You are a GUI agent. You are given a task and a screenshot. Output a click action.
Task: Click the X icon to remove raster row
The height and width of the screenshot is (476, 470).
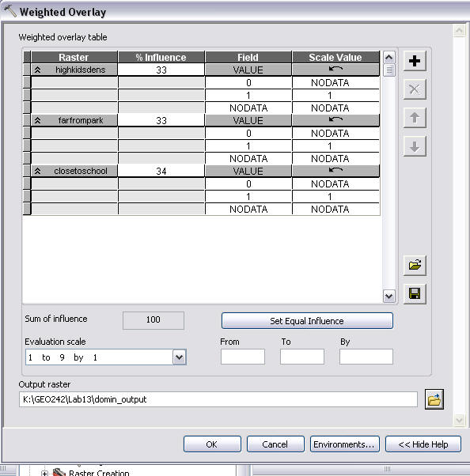point(415,89)
